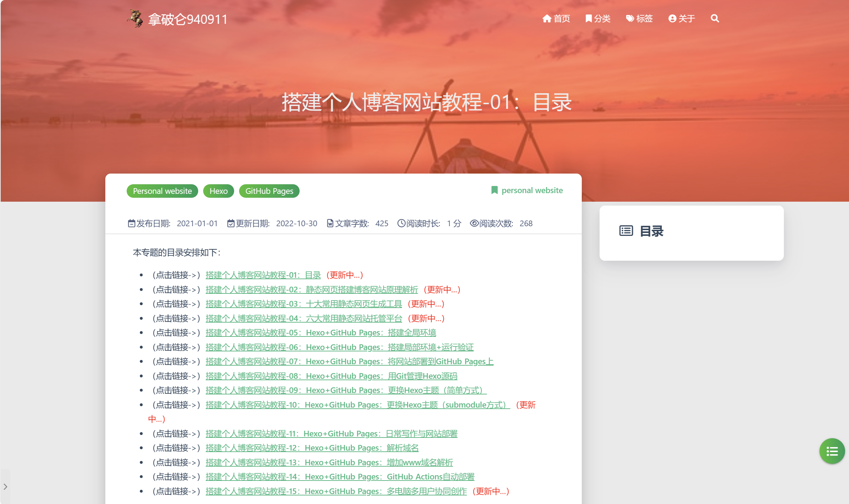
Task: Open the 首页 home menu item
Action: tap(556, 18)
